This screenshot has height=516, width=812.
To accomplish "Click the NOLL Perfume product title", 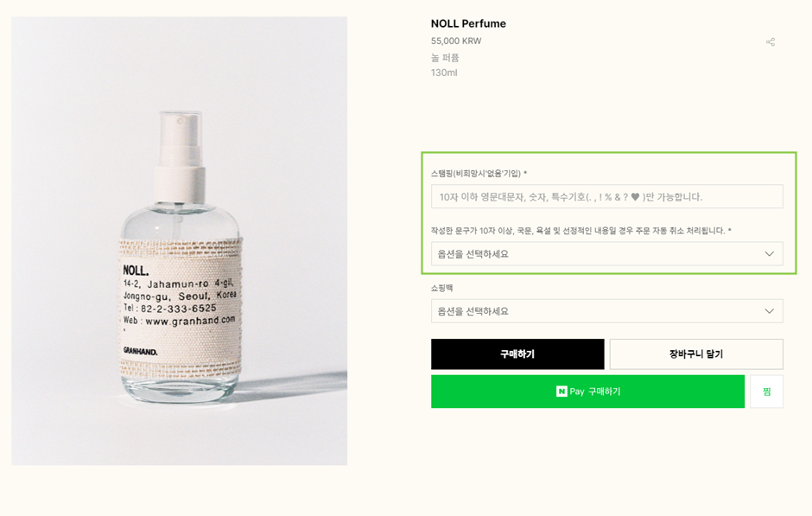I will (x=468, y=24).
